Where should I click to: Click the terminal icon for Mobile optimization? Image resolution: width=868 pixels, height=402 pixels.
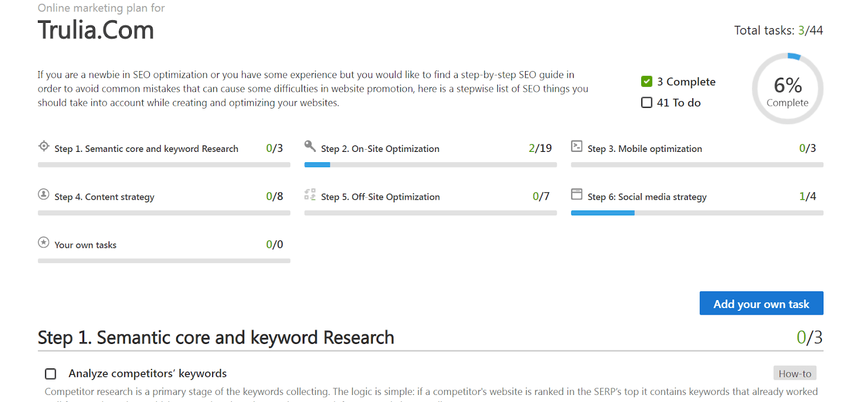click(x=577, y=146)
